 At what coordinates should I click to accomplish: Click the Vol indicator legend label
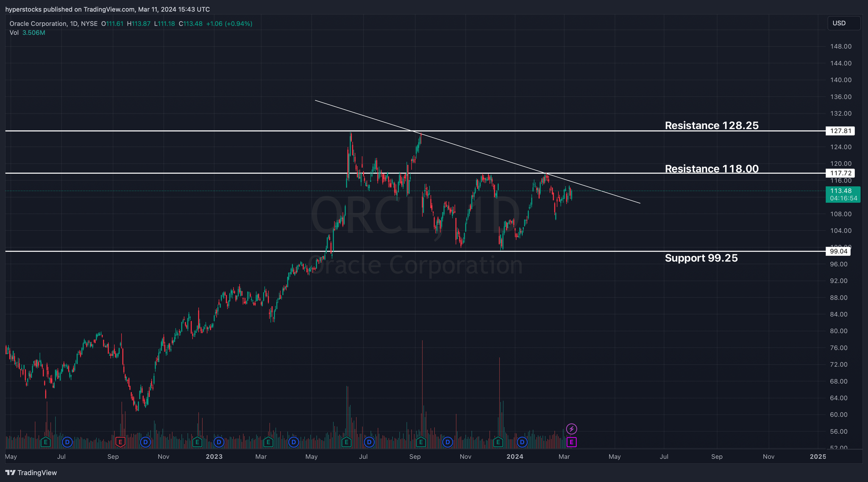click(x=14, y=33)
